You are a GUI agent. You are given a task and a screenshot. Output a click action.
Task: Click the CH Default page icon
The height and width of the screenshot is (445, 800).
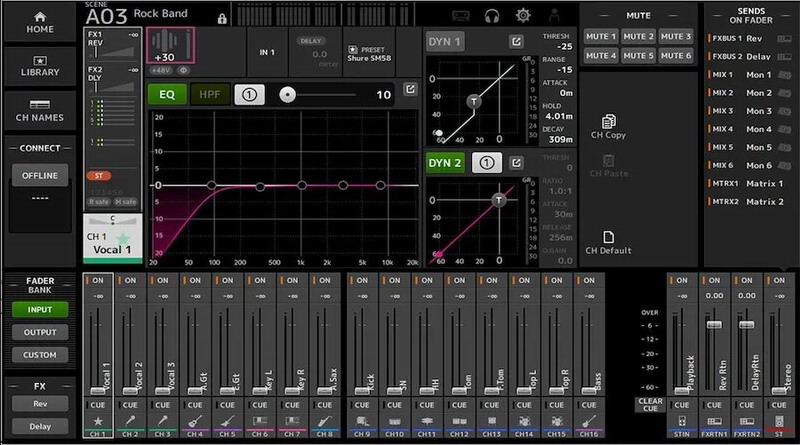(x=608, y=237)
